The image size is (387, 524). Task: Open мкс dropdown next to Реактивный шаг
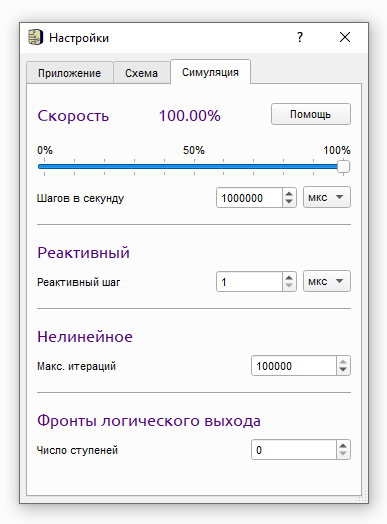coord(327,281)
